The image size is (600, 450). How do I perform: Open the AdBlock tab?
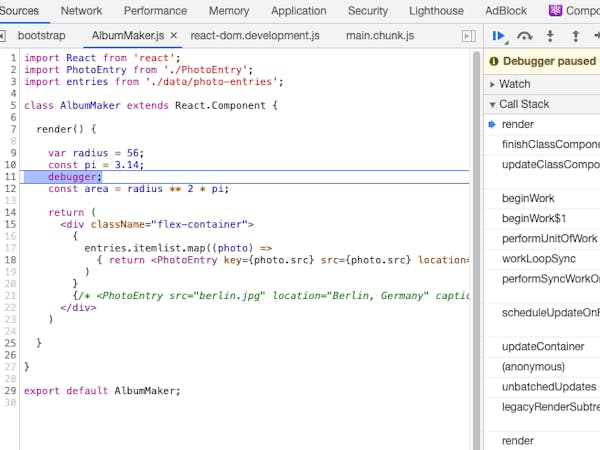click(506, 11)
